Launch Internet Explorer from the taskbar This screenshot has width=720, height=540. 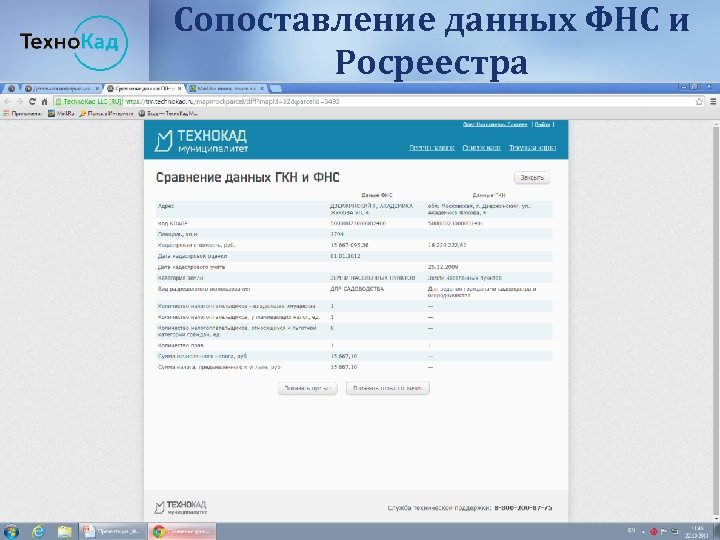[39, 531]
